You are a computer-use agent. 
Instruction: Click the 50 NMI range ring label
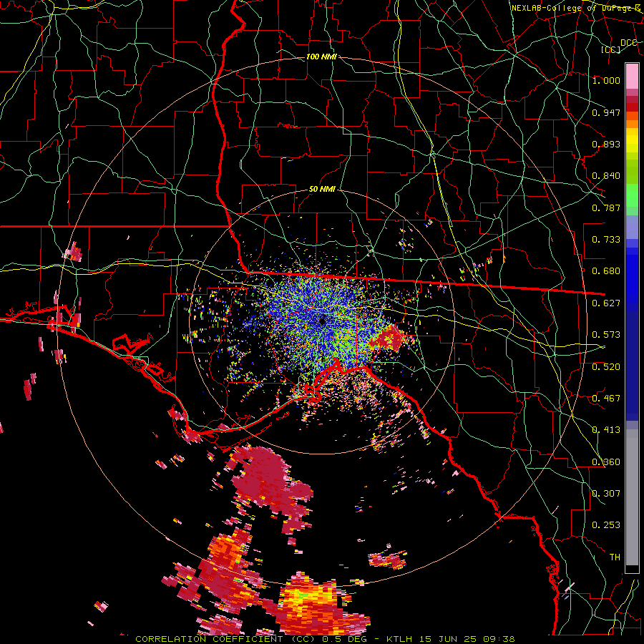(322, 190)
